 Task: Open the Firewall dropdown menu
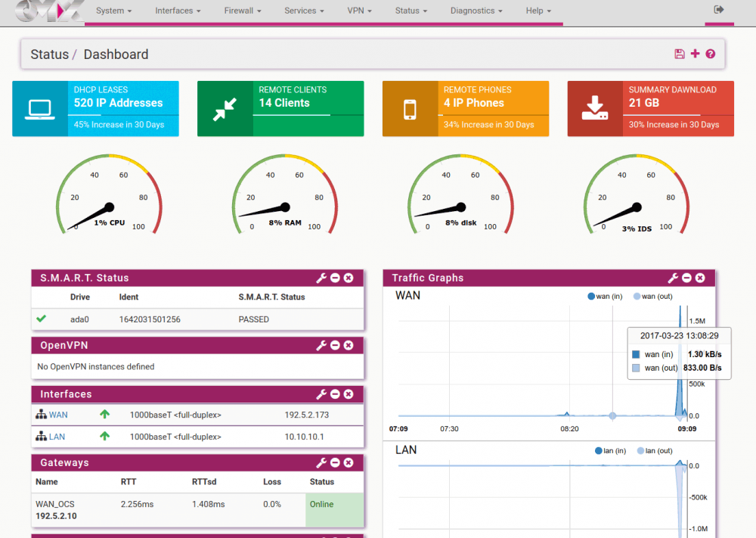point(243,11)
